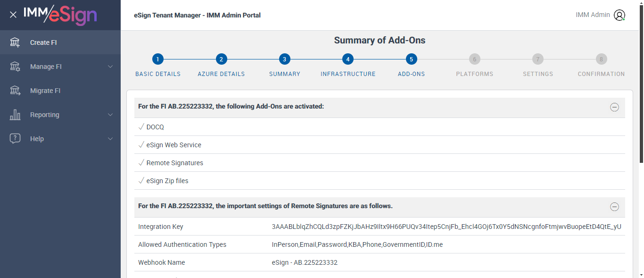Go to step 1 Basic Details
Viewport: 644px width, 278px height.
click(158, 59)
